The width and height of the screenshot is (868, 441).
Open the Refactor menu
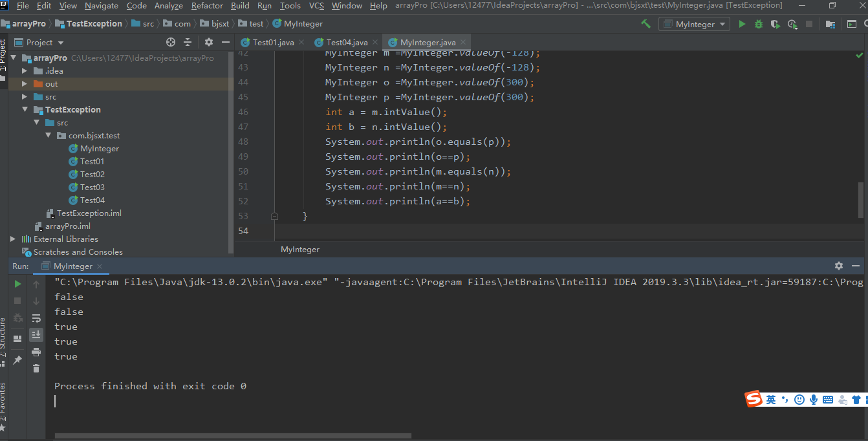click(207, 5)
